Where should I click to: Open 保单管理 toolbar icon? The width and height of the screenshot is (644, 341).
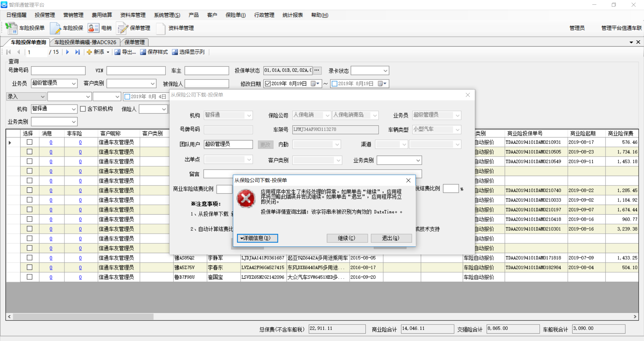pos(122,28)
